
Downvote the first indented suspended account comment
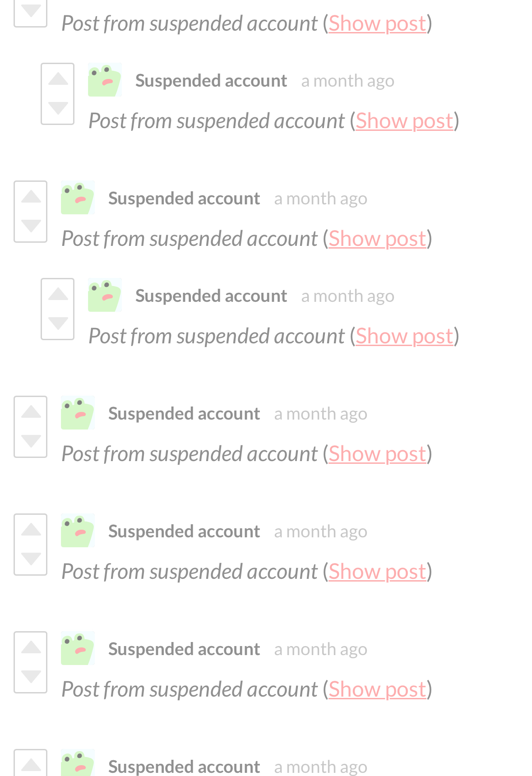tap(58, 108)
